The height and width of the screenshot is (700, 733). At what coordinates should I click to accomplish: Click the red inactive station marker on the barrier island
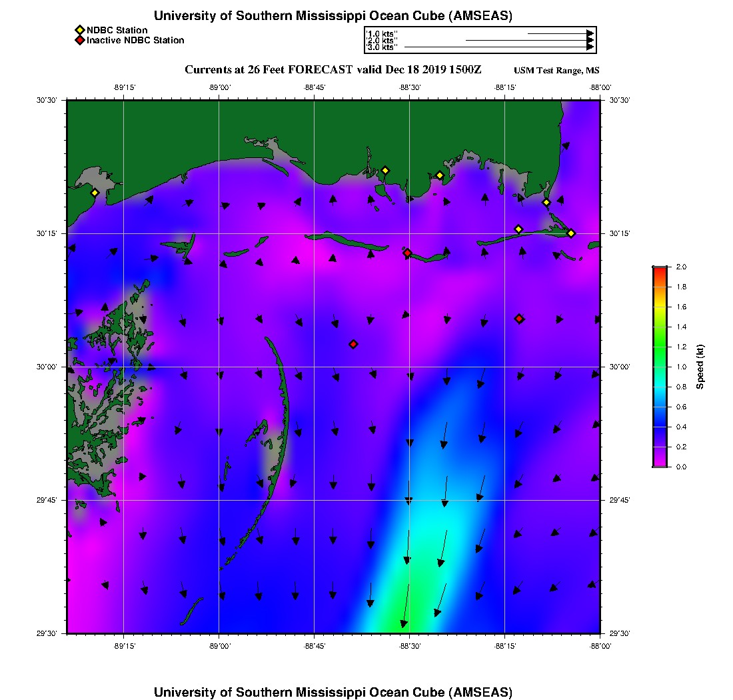[x=407, y=253]
